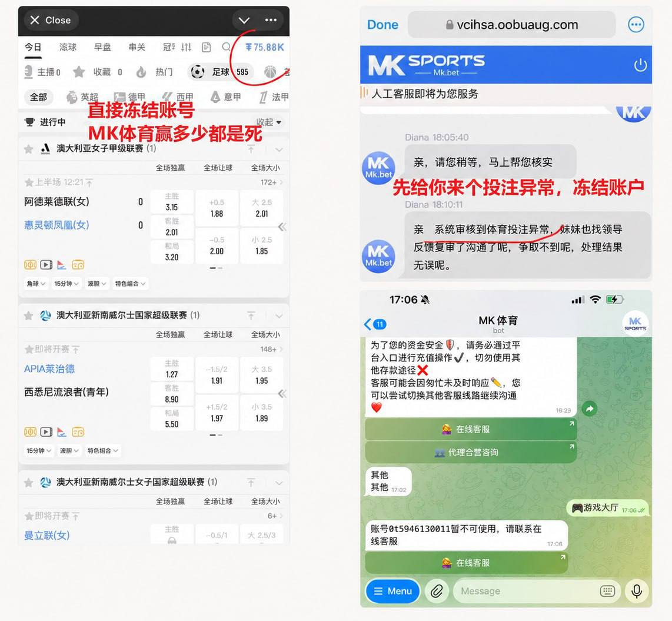Open MK Sports bot profile avatar
The height and width of the screenshot is (621, 672).
(635, 324)
